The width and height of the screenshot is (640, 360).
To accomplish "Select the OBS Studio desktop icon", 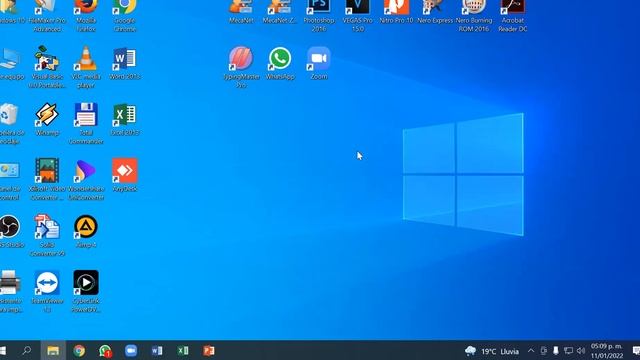I will click(10, 231).
